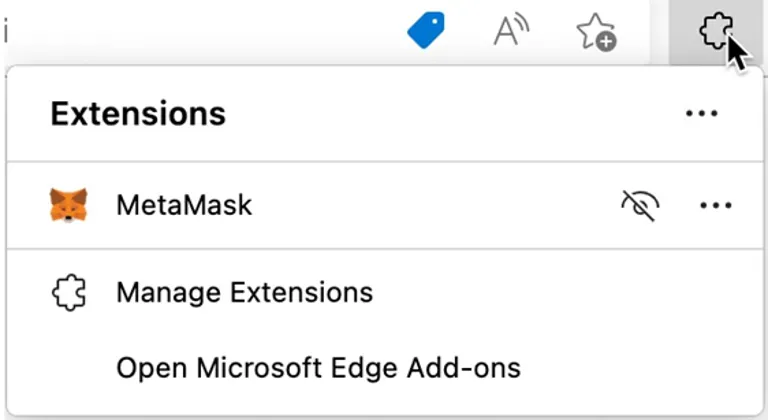Screen dimensions: 768x420
Task: Click the sound waves on Read aloud icon
Action: 522,25
